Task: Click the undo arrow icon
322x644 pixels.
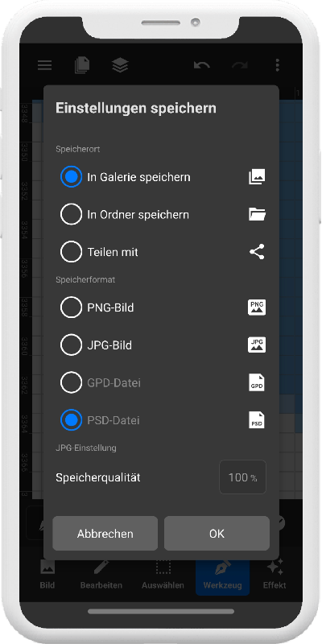Action: pyautogui.click(x=202, y=65)
